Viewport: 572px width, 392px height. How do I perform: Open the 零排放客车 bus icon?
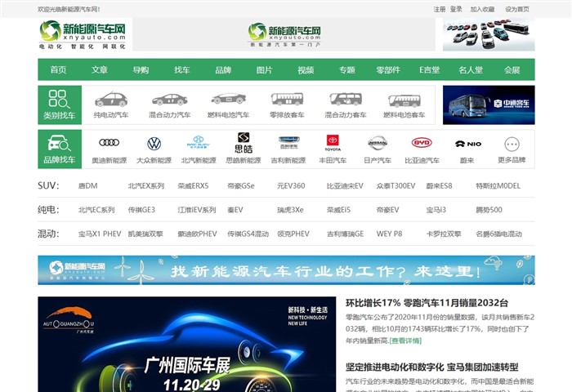287,99
